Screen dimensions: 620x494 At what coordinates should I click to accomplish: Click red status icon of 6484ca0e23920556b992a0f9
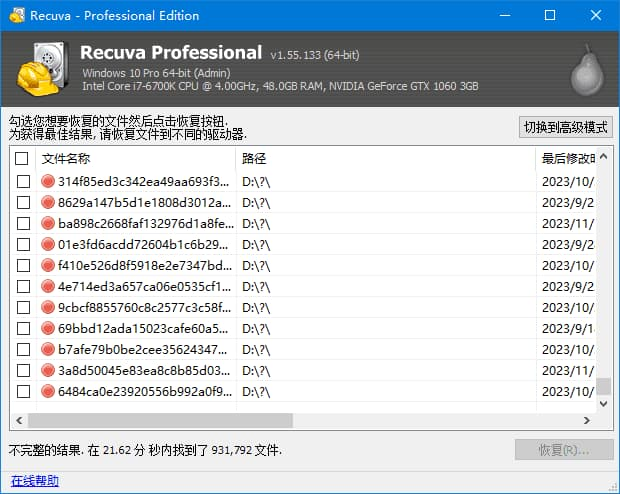pos(48,391)
